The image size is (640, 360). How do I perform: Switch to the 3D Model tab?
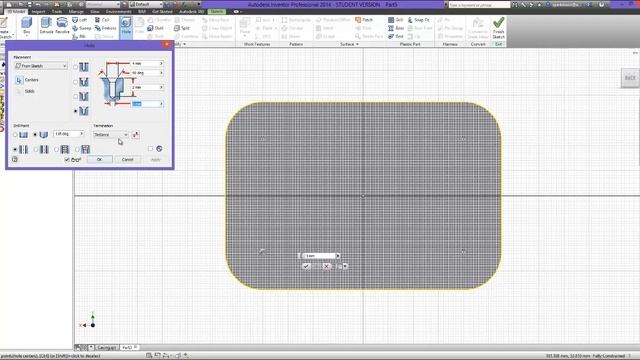(x=16, y=11)
